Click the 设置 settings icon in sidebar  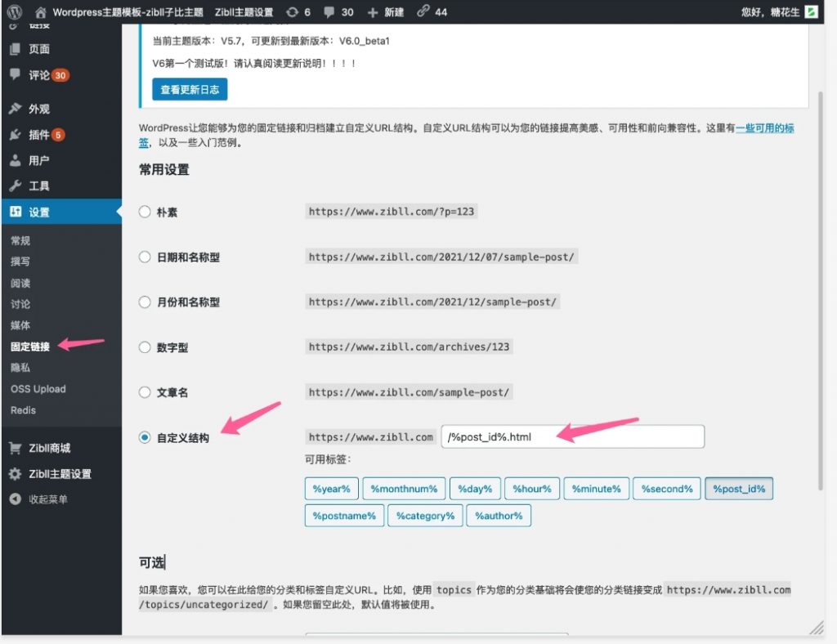[x=16, y=212]
